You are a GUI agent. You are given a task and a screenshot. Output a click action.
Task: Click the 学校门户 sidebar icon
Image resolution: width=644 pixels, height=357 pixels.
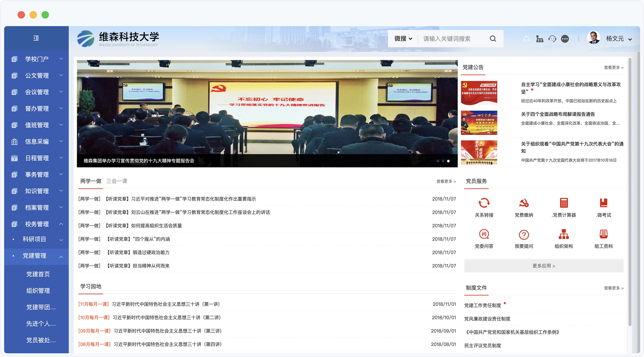15,59
